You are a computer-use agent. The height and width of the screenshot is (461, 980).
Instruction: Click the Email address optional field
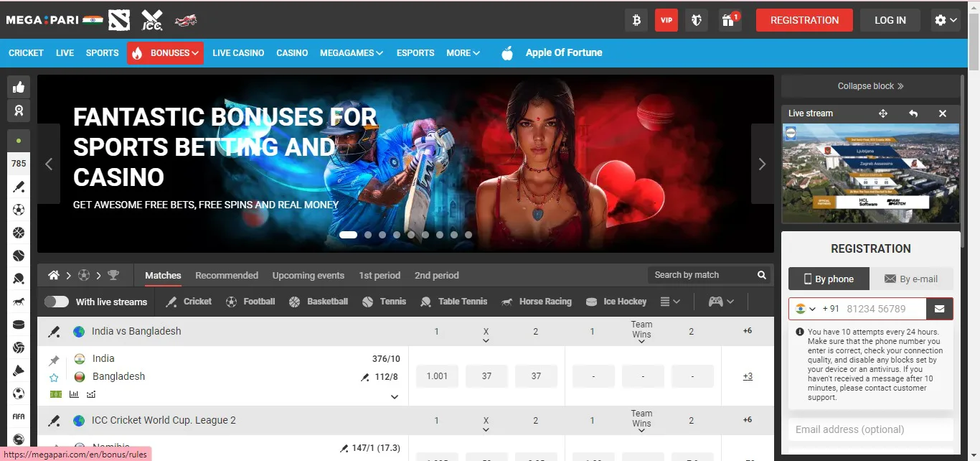click(x=870, y=429)
